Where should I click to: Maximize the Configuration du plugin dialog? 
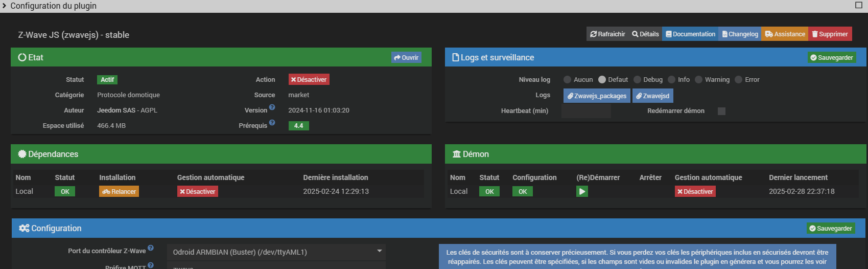tap(859, 5)
